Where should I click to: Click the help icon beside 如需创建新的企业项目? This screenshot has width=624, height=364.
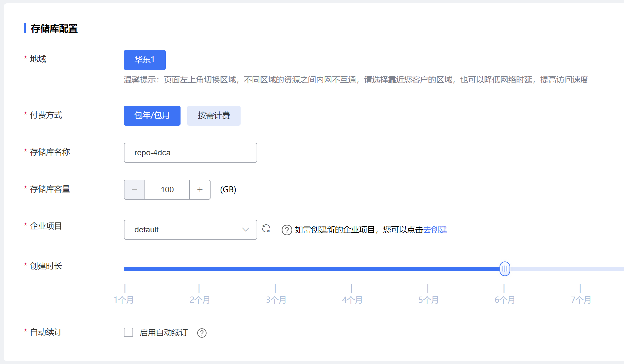click(287, 230)
